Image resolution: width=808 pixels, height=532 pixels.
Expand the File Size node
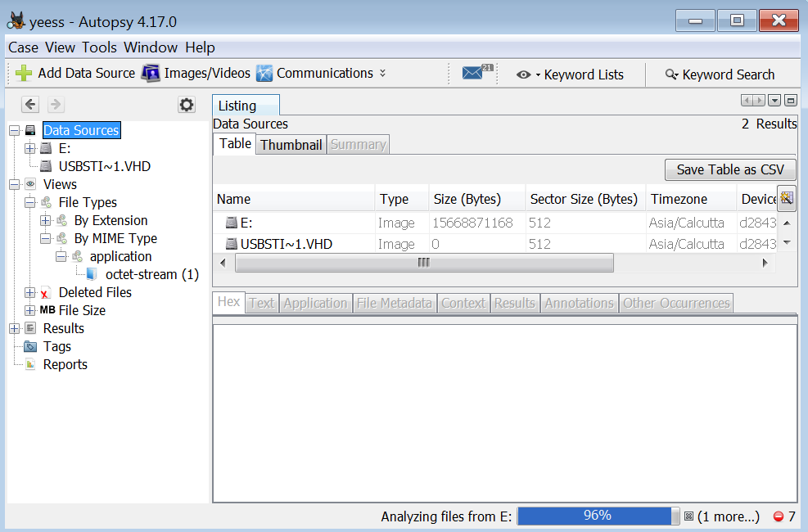pos(30,310)
